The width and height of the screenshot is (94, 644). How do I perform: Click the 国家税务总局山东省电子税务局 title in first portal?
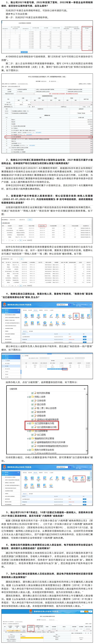tap(19, 305)
